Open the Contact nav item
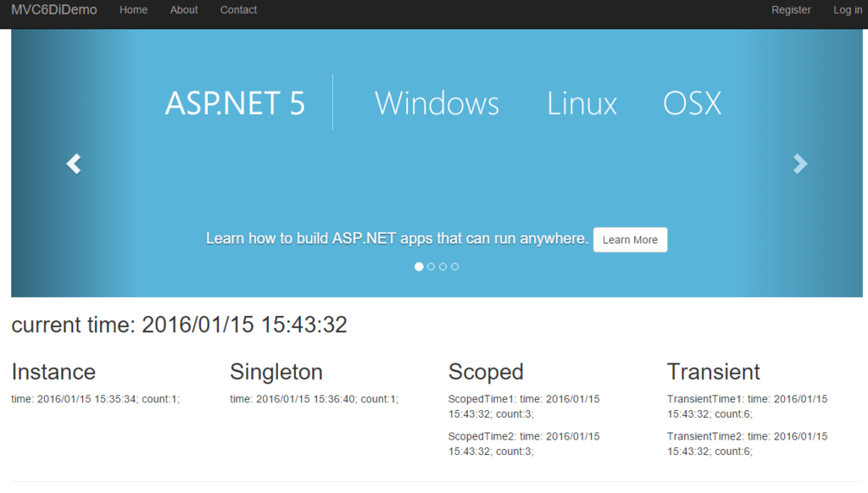The height and width of the screenshot is (493, 868). (238, 10)
